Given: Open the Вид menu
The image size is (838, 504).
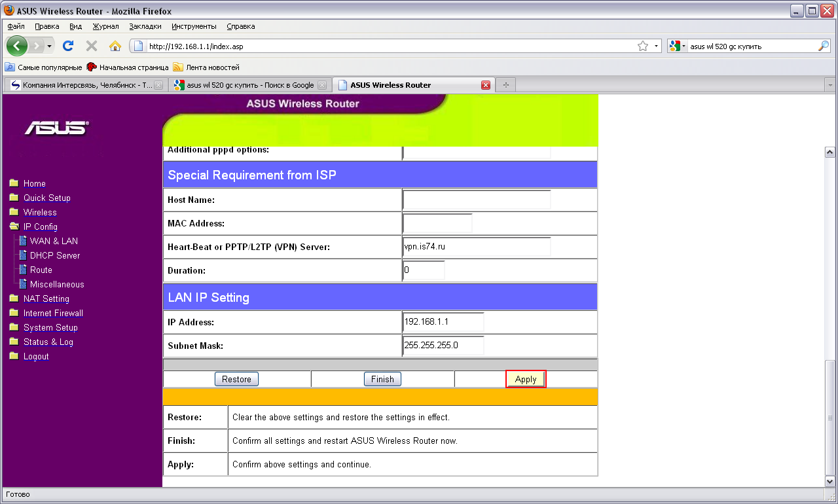Looking at the screenshot, I should click(x=75, y=26).
